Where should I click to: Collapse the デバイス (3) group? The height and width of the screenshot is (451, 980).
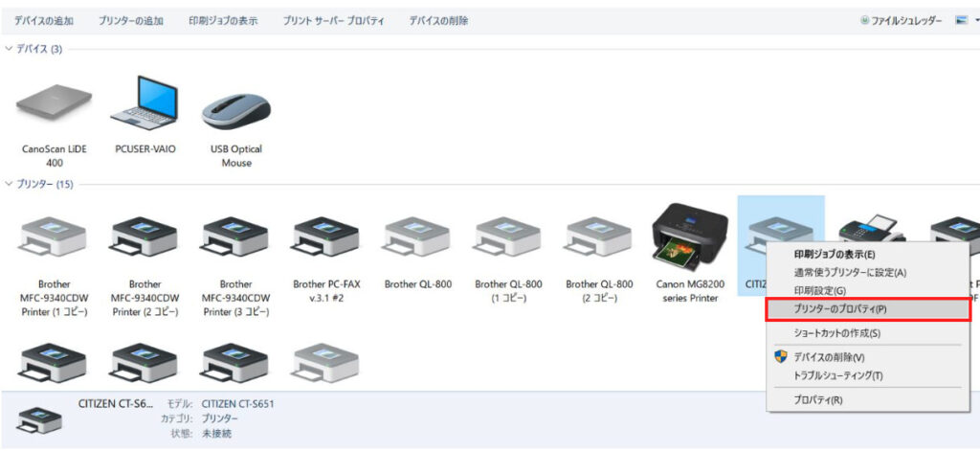tap(9, 49)
